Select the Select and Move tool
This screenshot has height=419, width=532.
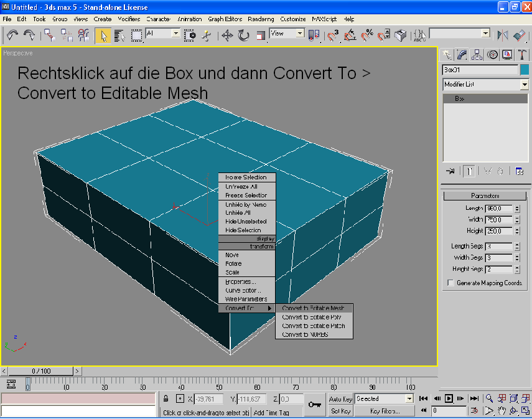(x=227, y=35)
